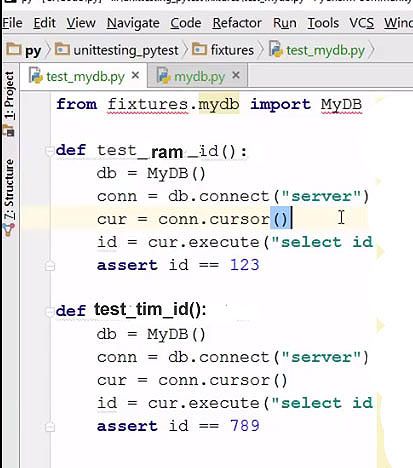This screenshot has height=468, width=413.
Task: Close the mydb.py tab
Action: tap(236, 76)
